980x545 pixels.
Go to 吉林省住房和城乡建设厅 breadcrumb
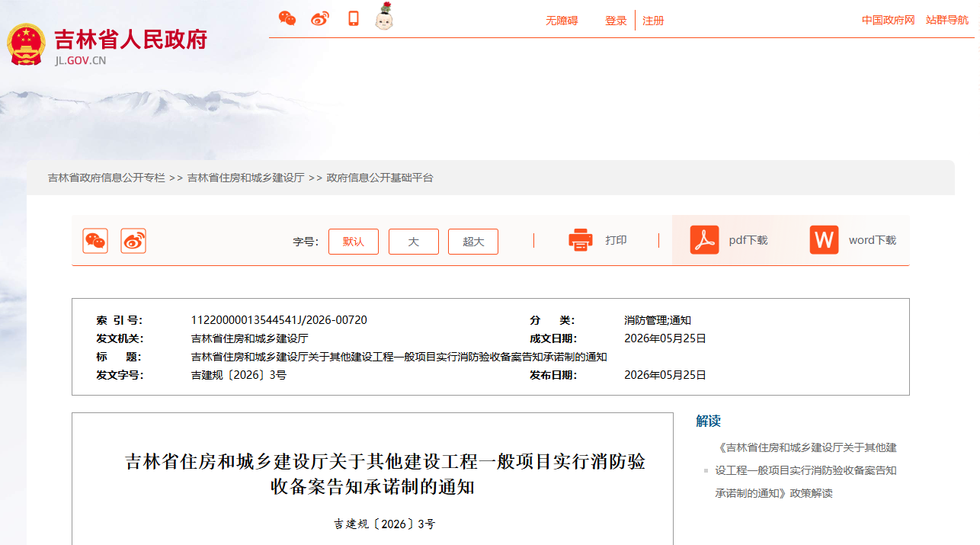(x=246, y=178)
